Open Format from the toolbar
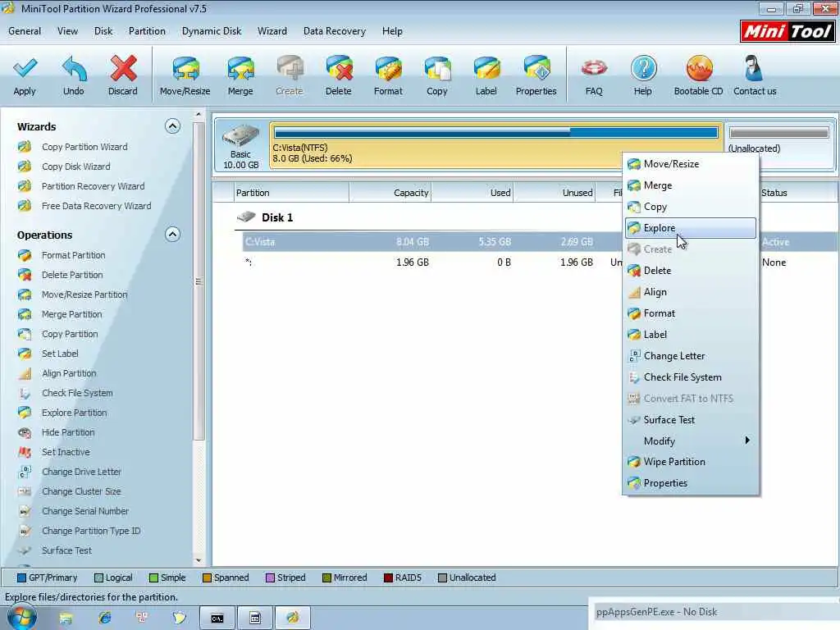This screenshot has height=630, width=840. pyautogui.click(x=388, y=69)
